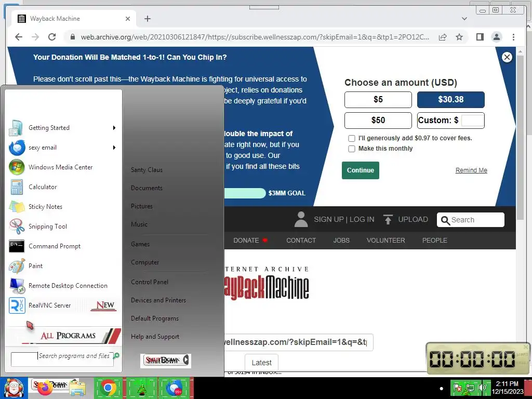Reload the Wayback Machine page

click(52, 37)
